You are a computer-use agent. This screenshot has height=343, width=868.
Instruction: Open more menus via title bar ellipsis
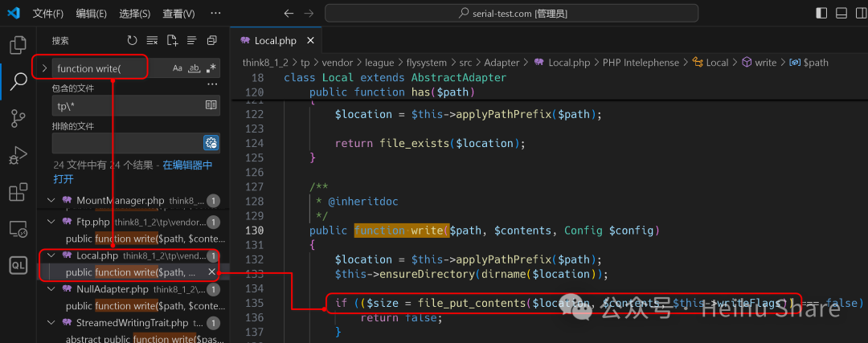pyautogui.click(x=215, y=14)
